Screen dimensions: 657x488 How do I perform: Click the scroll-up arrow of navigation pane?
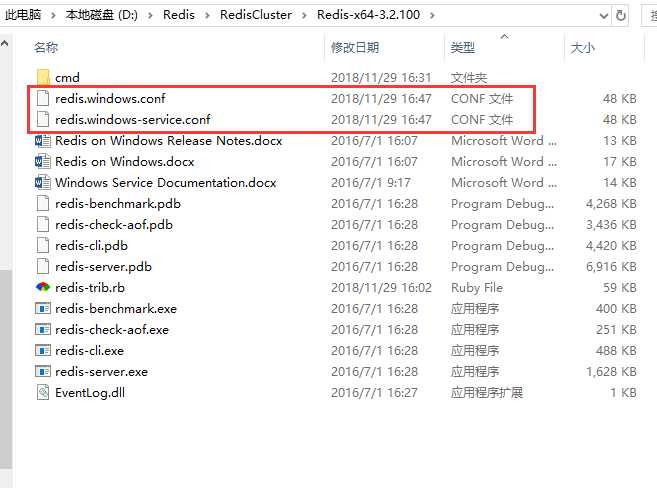5,43
